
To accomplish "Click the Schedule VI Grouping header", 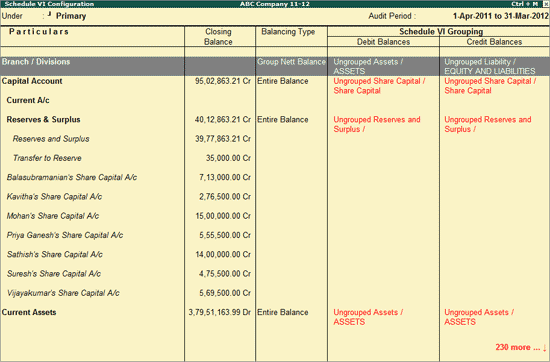I will [x=441, y=32].
